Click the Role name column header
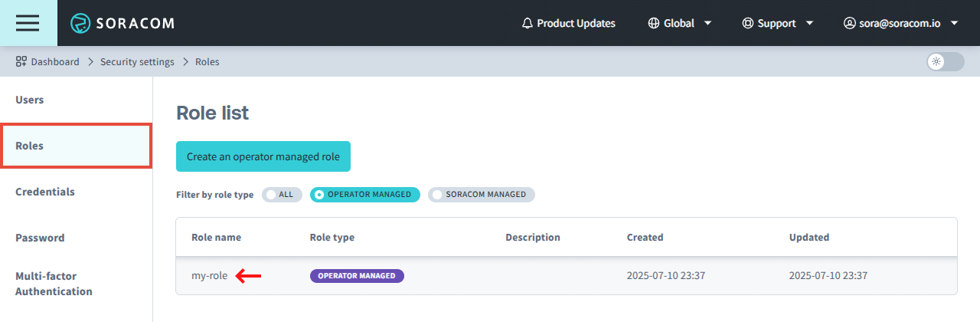 [216, 237]
